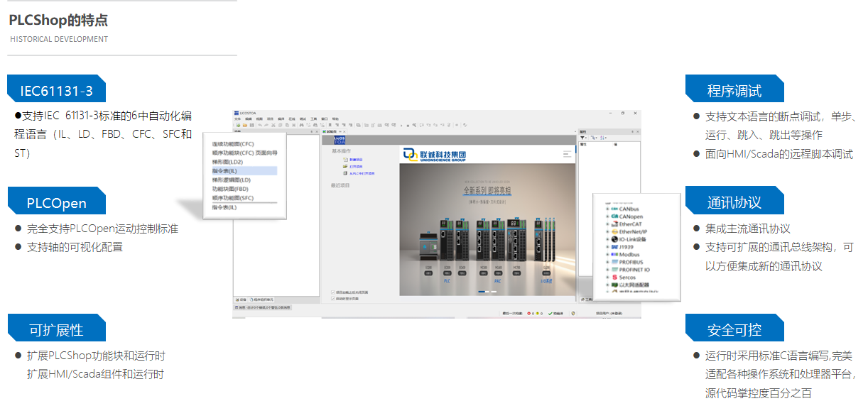
Task: Toggle the show-page-on-startup checkbox
Action: 333,298
